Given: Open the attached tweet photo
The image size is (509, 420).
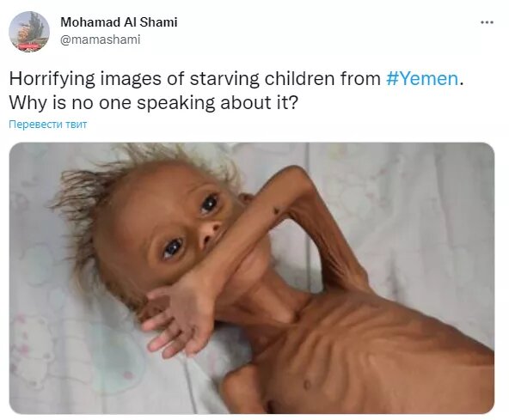Looking at the screenshot, I should click(252, 278).
